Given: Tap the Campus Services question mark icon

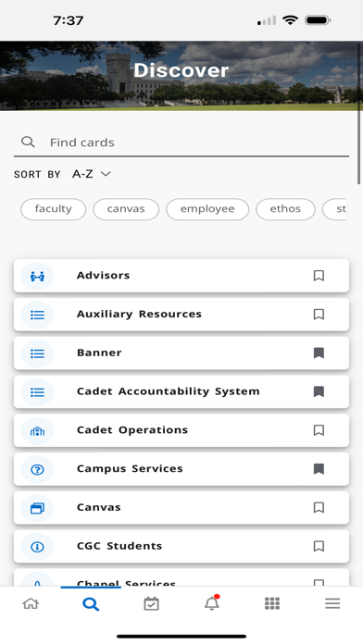Looking at the screenshot, I should click(x=37, y=469).
